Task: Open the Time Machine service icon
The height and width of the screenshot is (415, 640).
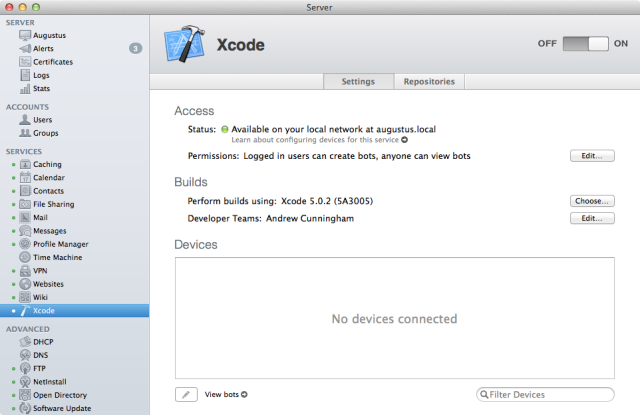Action: [x=25, y=257]
